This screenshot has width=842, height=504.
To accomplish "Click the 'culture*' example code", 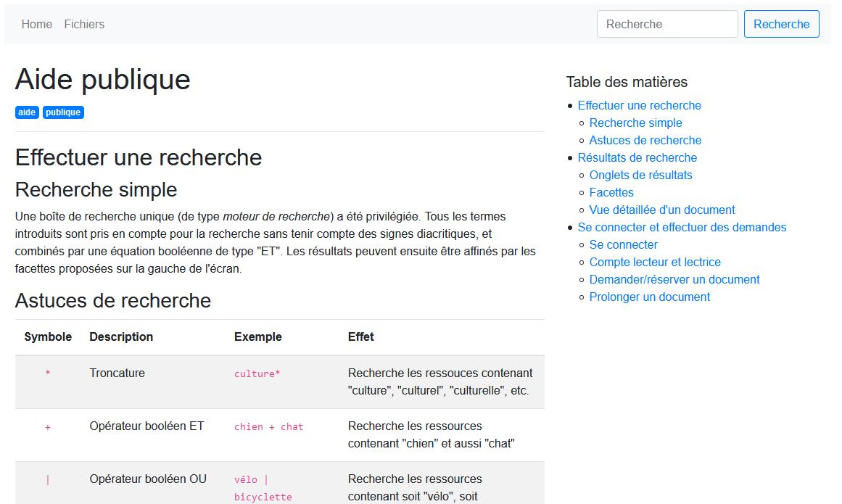I will point(257,374).
